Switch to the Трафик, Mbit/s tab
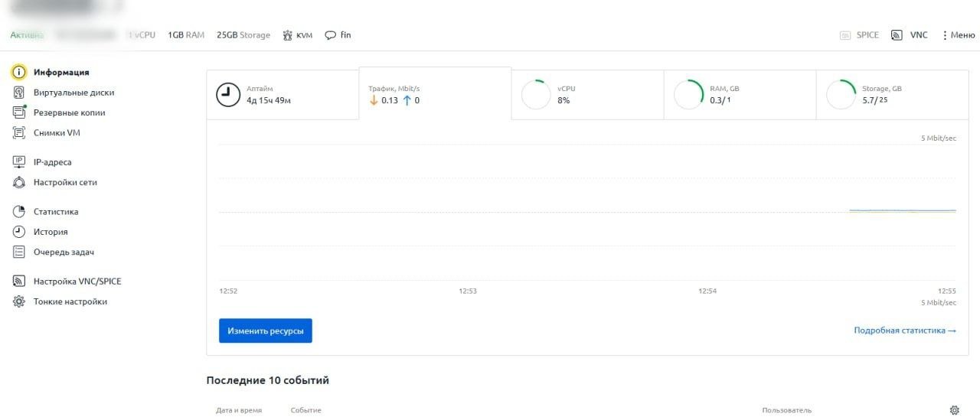Viewport: 980px width, 420px height. 435,94
